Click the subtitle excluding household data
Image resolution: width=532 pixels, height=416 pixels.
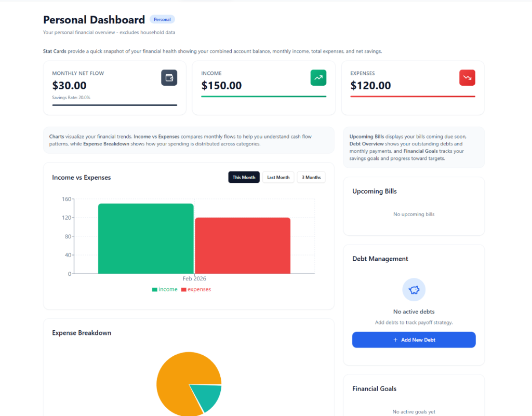pos(109,33)
